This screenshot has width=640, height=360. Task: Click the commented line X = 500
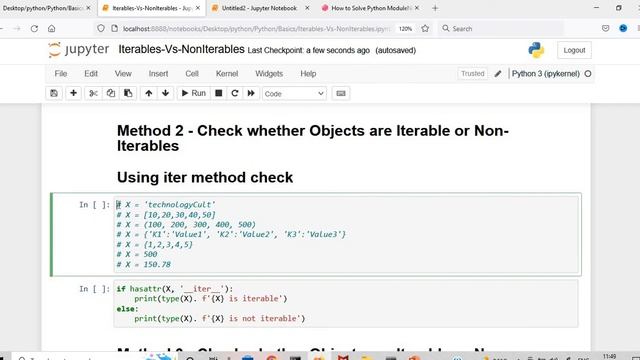pyautogui.click(x=137, y=254)
